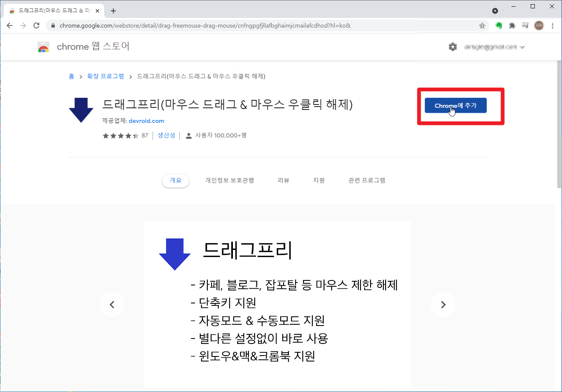This screenshot has width=562, height=392.
Task: Open the tab search dropdown arrow
Action: point(495,11)
